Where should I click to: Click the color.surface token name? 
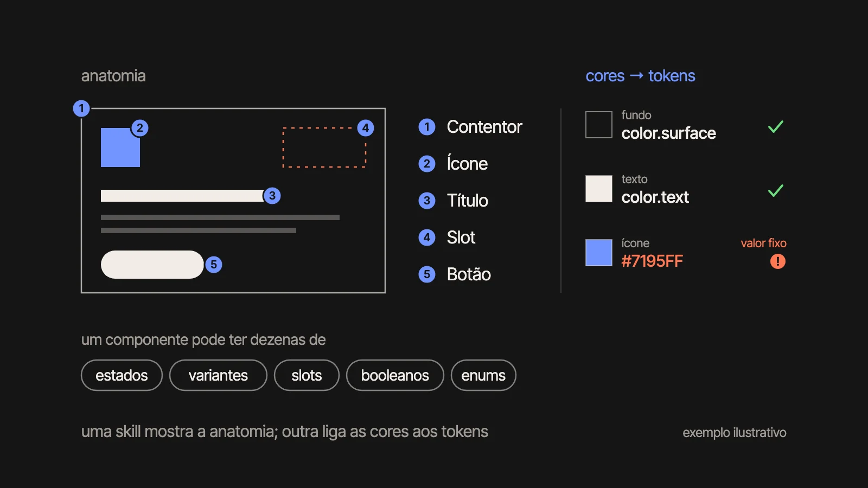click(668, 133)
